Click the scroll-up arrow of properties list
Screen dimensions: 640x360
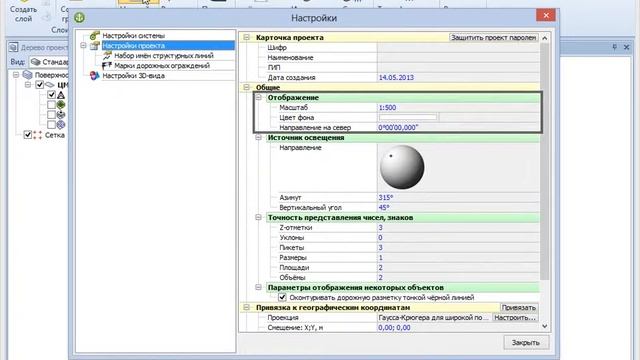click(x=544, y=38)
